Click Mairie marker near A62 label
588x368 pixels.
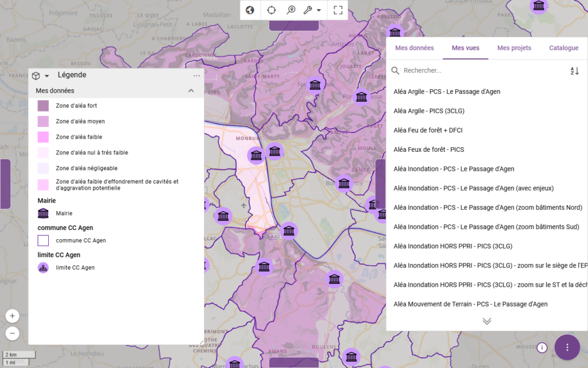pyautogui.click(x=289, y=231)
